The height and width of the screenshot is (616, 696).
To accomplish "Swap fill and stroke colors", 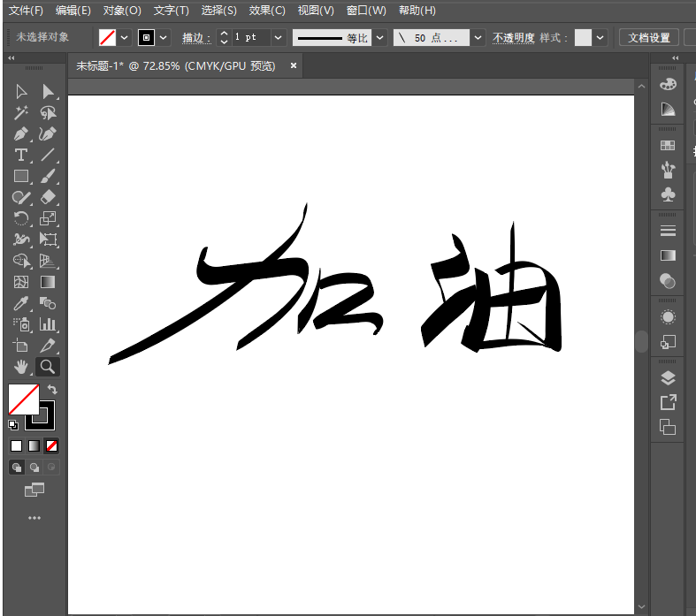I will pyautogui.click(x=52, y=390).
